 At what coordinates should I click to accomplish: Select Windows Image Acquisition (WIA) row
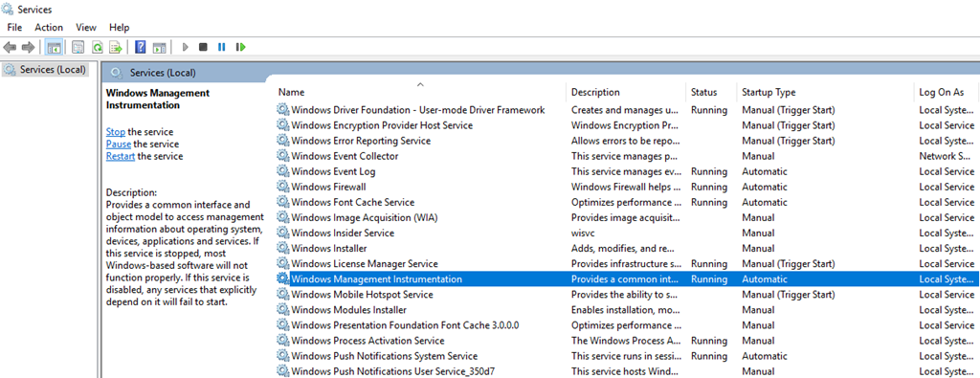tap(627, 217)
